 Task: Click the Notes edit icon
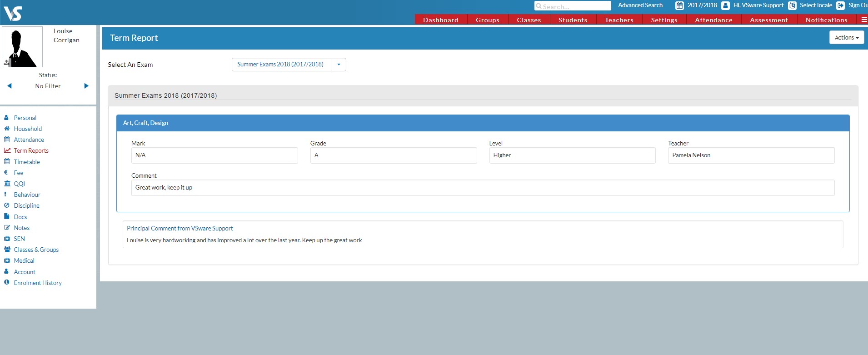tap(7, 228)
